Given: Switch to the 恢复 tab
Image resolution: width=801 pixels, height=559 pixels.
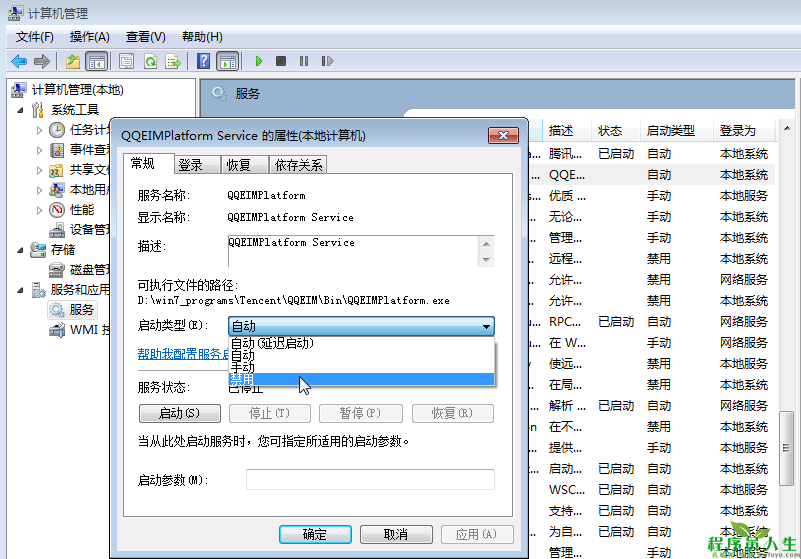Looking at the screenshot, I should pyautogui.click(x=244, y=165).
